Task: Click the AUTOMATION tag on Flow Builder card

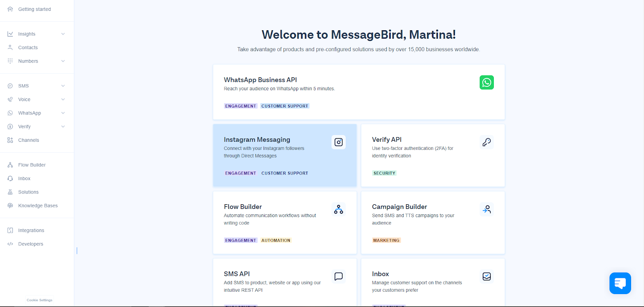Action: 276,241
